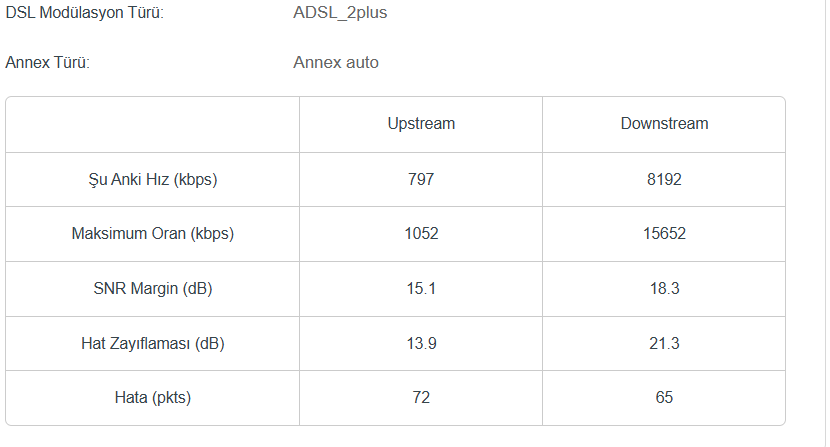
Task: Click the upstream attenuation value 13.9
Action: [x=421, y=343]
